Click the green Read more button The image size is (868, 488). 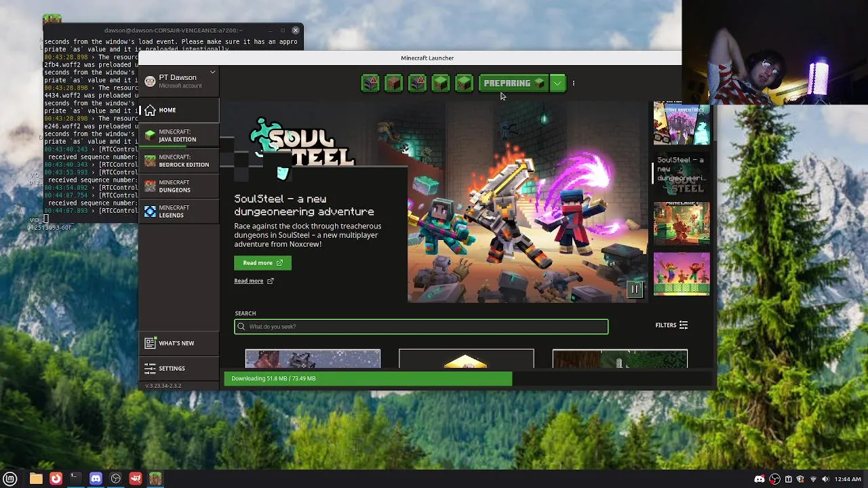(262, 263)
